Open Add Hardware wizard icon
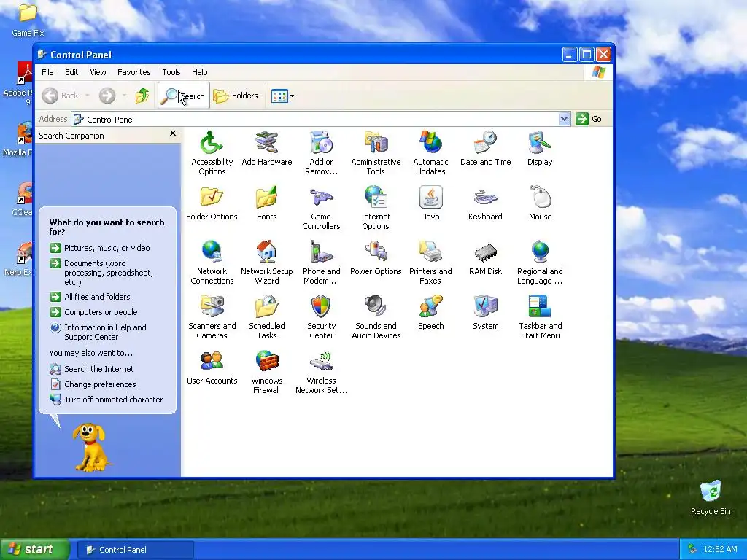 coord(267,148)
